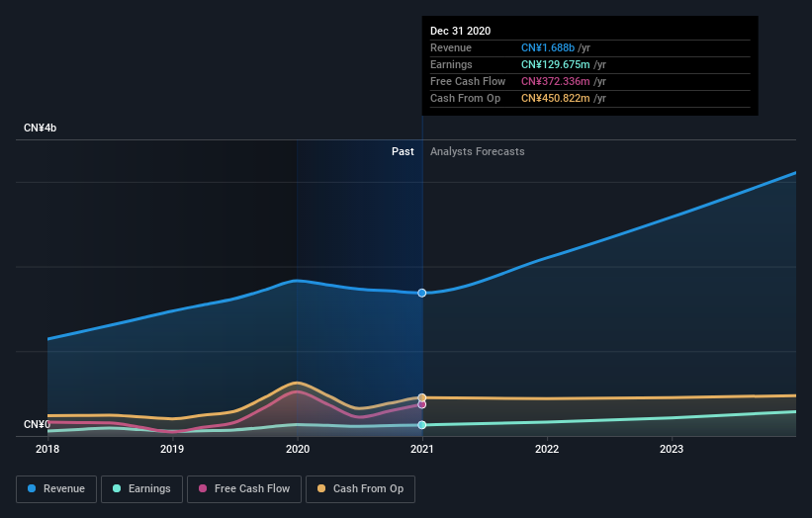Click the Analysts Forecasts label
This screenshot has height=518, width=812.
coord(478,151)
